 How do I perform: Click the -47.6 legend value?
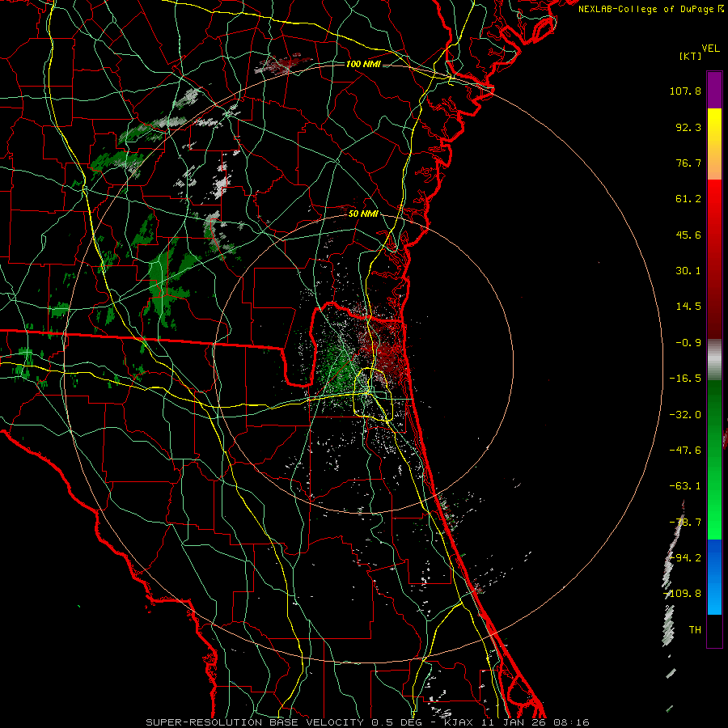[x=685, y=451]
